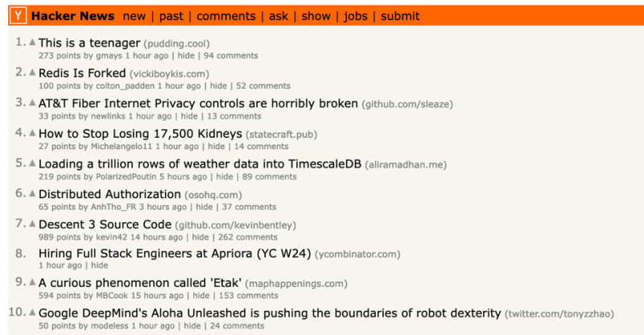
Task: Upvote the TimescaleDB weather data story
Action: pyautogui.click(x=33, y=163)
